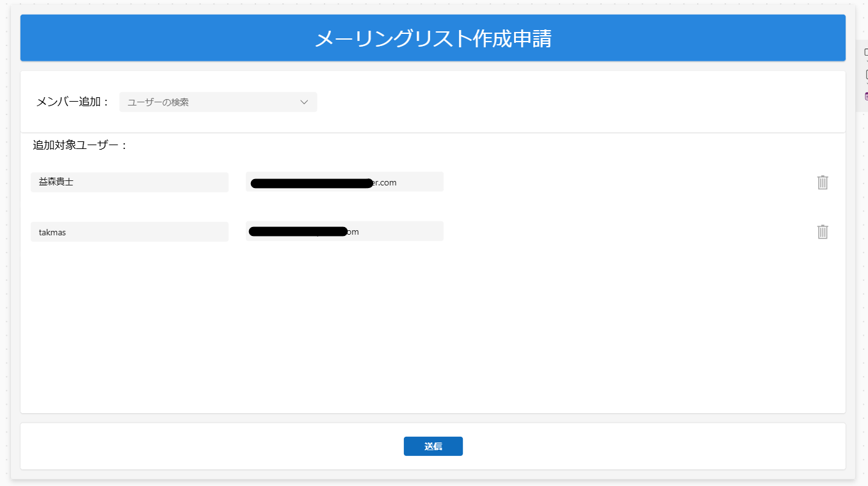Click the メーリングリスト作成申請 header title
Screen dimensions: 868x486
pyautogui.click(x=433, y=38)
